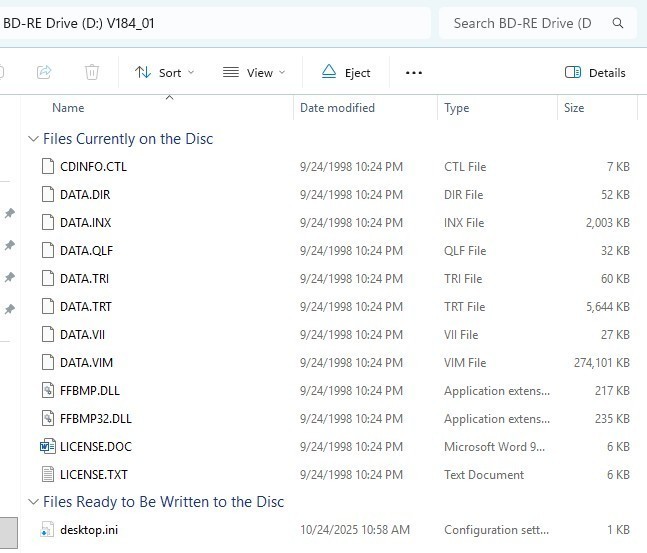This screenshot has width=647, height=553.
Task: Click the FFBMP32.DLL file icon
Action: tap(48, 419)
